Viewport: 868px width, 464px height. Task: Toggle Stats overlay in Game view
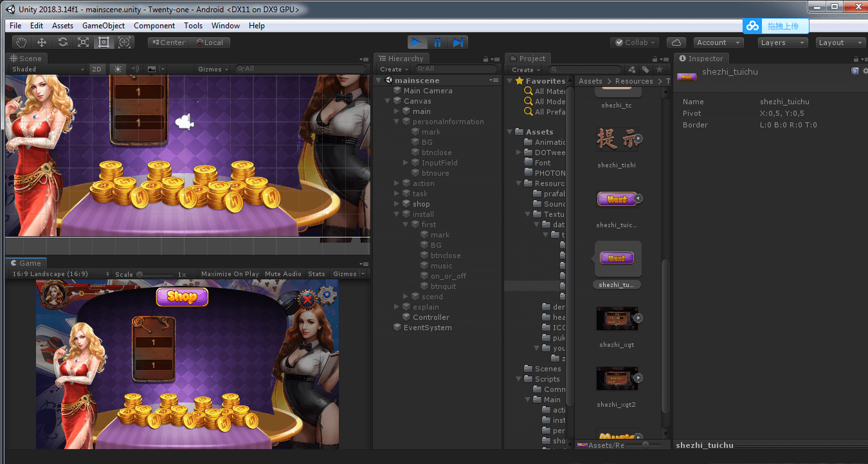tap(316, 274)
